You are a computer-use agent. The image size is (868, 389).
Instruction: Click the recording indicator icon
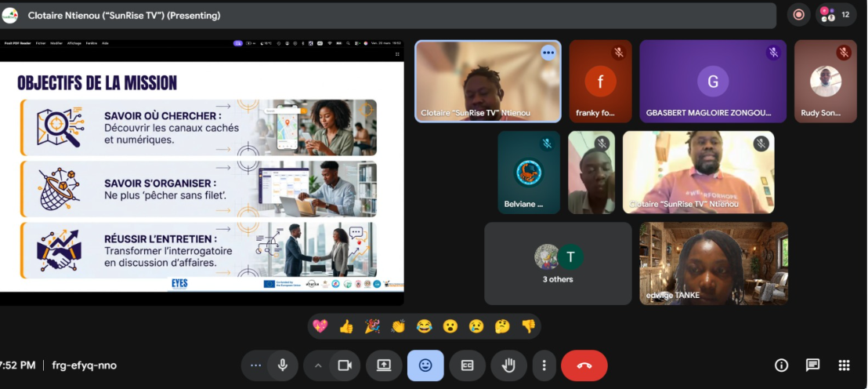pyautogui.click(x=798, y=15)
